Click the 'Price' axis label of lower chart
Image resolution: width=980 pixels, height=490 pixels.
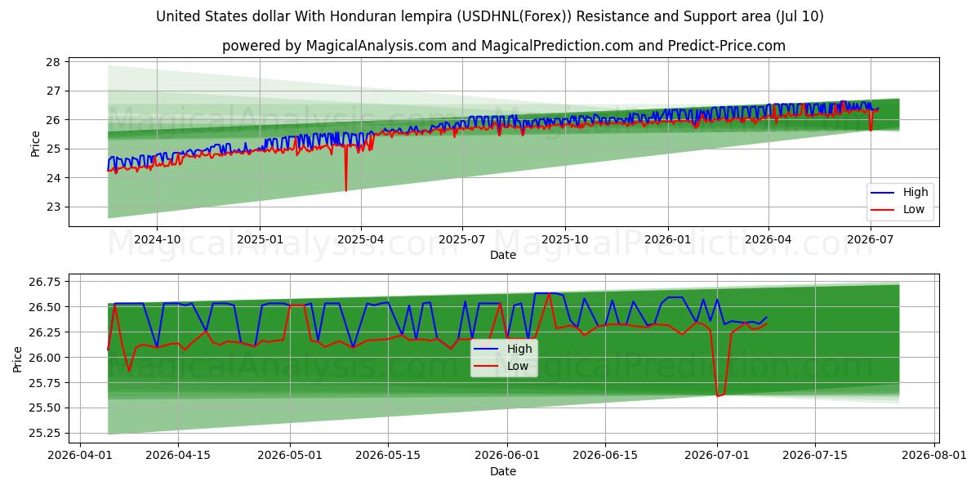point(18,358)
